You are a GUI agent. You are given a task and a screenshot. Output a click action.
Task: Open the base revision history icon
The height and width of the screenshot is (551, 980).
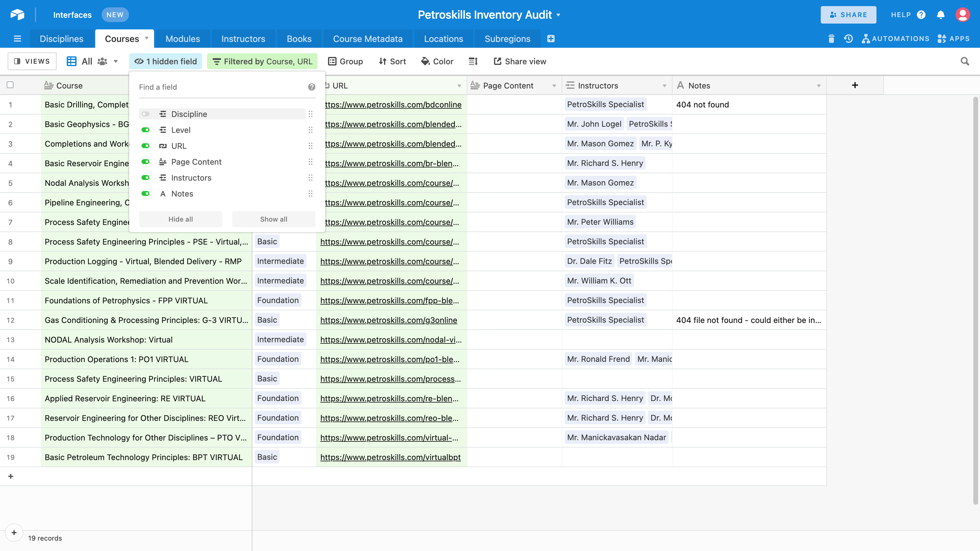pyautogui.click(x=848, y=39)
